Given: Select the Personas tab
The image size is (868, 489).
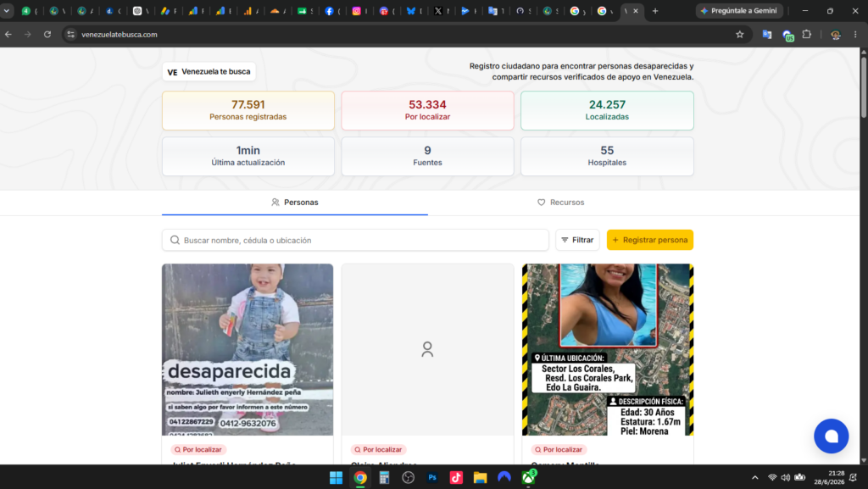Looking at the screenshot, I should (x=294, y=203).
